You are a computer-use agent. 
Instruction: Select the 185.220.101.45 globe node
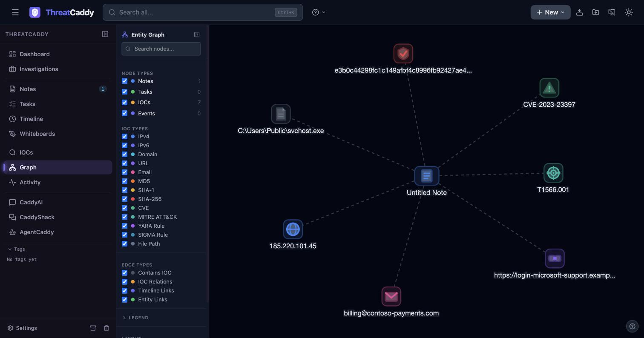click(293, 229)
